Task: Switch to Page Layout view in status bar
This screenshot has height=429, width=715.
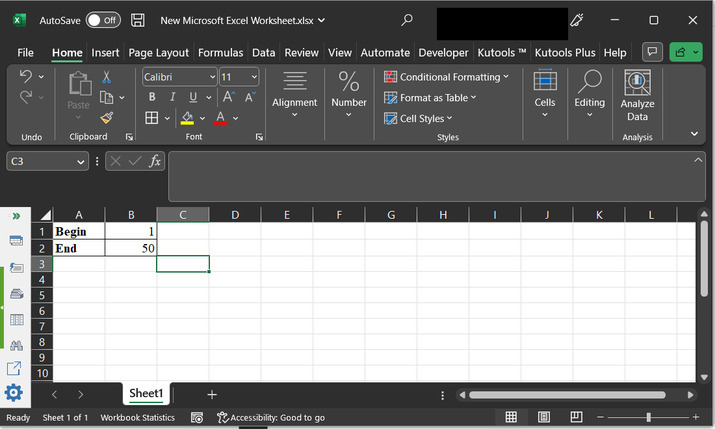Action: [542, 417]
